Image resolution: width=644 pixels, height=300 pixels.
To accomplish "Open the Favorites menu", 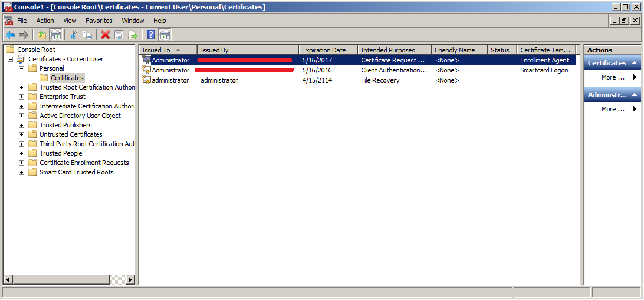I will [98, 21].
